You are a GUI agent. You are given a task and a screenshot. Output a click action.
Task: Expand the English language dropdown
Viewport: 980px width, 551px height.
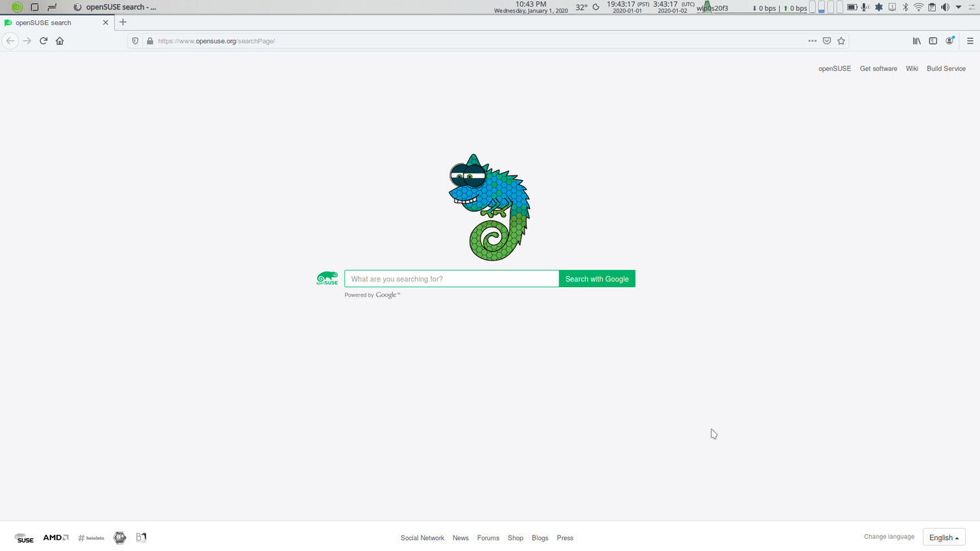[944, 537]
